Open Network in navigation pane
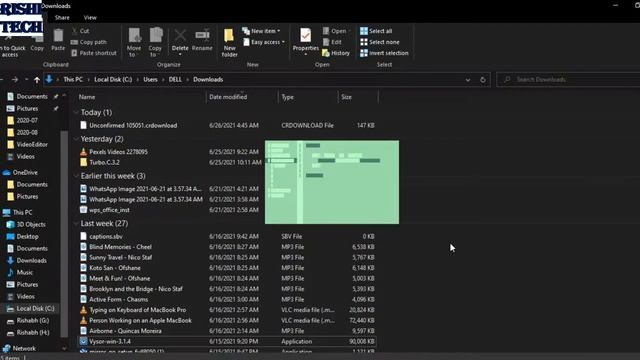640x360 pixels. point(19,349)
